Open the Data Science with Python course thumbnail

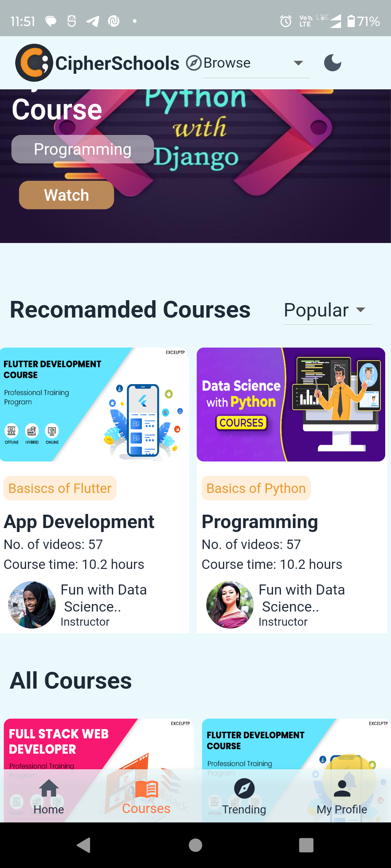(291, 404)
